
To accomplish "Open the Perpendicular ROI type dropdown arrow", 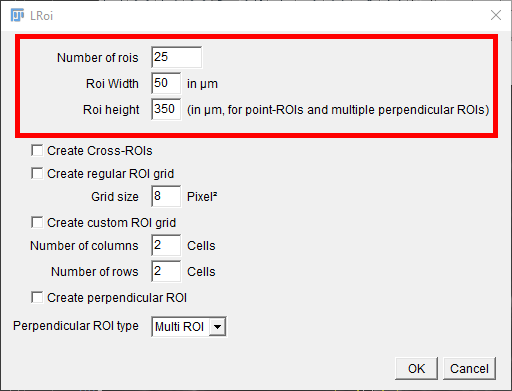I will click(x=217, y=327).
